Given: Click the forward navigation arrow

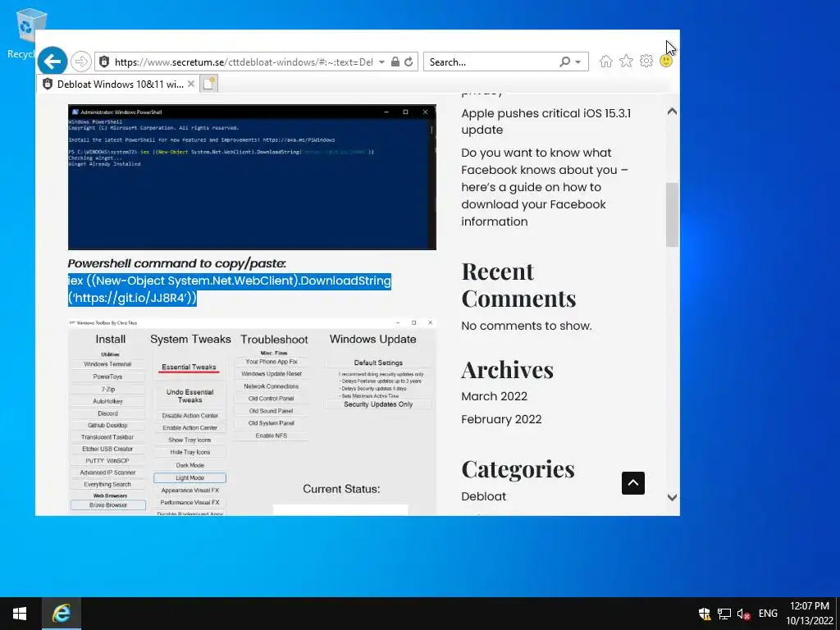Looking at the screenshot, I should tap(81, 62).
